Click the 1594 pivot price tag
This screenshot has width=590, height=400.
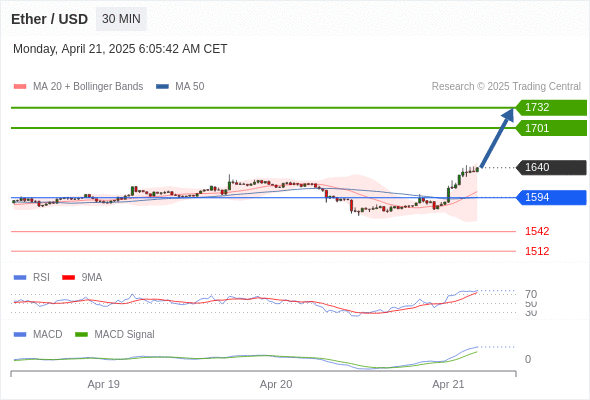point(551,198)
